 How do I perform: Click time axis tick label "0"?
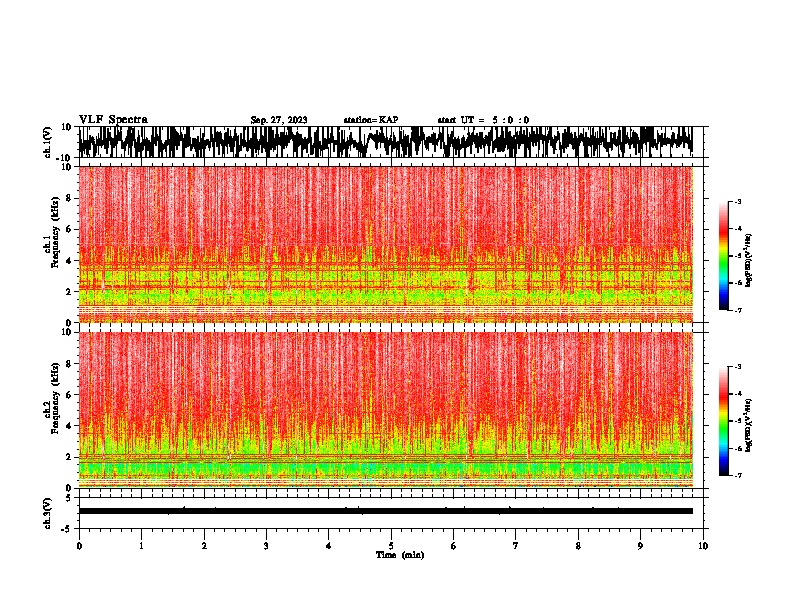click(x=79, y=546)
